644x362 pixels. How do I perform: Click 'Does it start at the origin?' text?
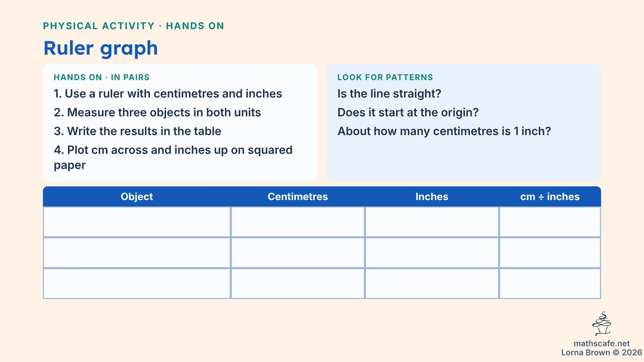(x=408, y=113)
